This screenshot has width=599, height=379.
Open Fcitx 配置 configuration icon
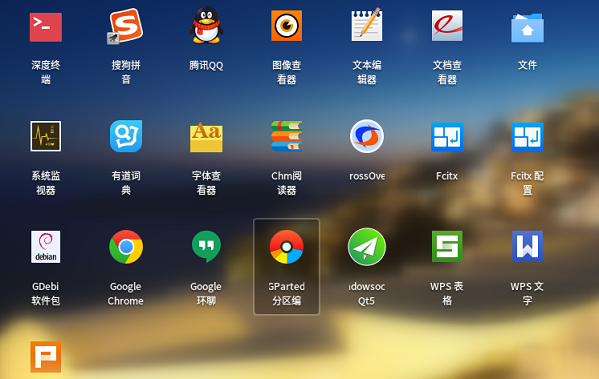pyautogui.click(x=527, y=137)
